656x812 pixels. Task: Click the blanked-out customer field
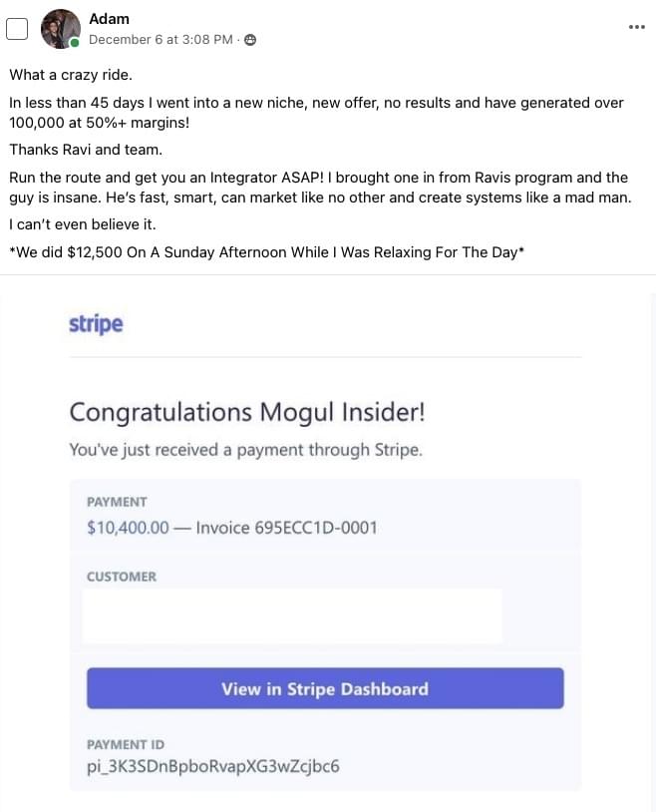292,616
